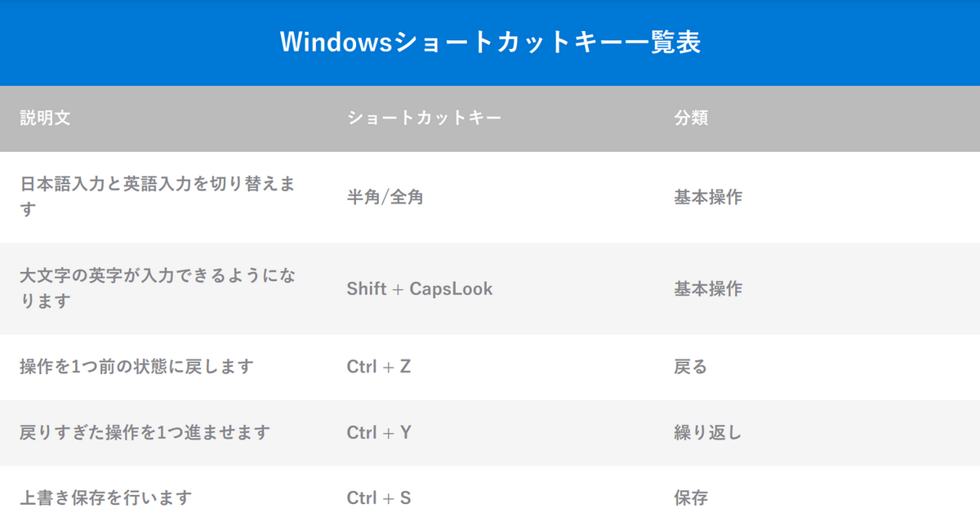Click the word Shift in shortcut column

366,288
